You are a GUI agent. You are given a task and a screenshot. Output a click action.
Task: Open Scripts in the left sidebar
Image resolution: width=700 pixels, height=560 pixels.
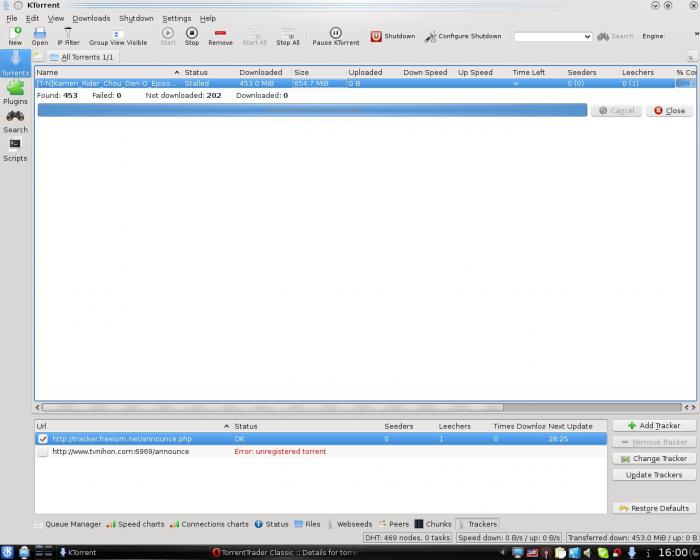click(16, 150)
